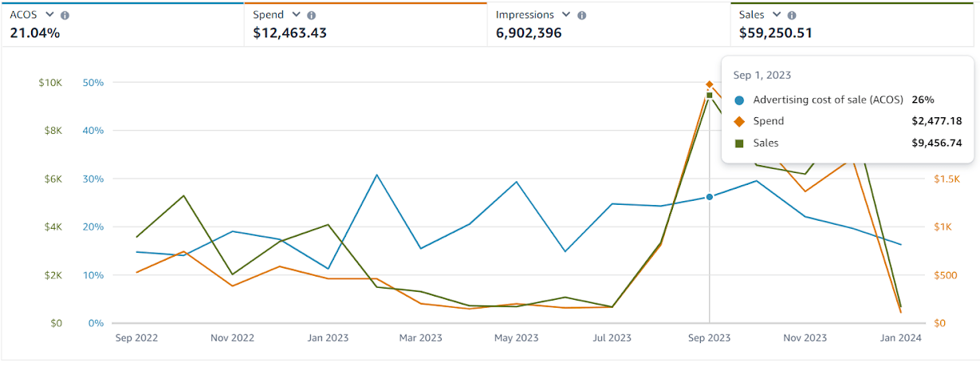980x374 pixels.
Task: Click the Sep 2023 x-axis label
Action: (x=709, y=338)
